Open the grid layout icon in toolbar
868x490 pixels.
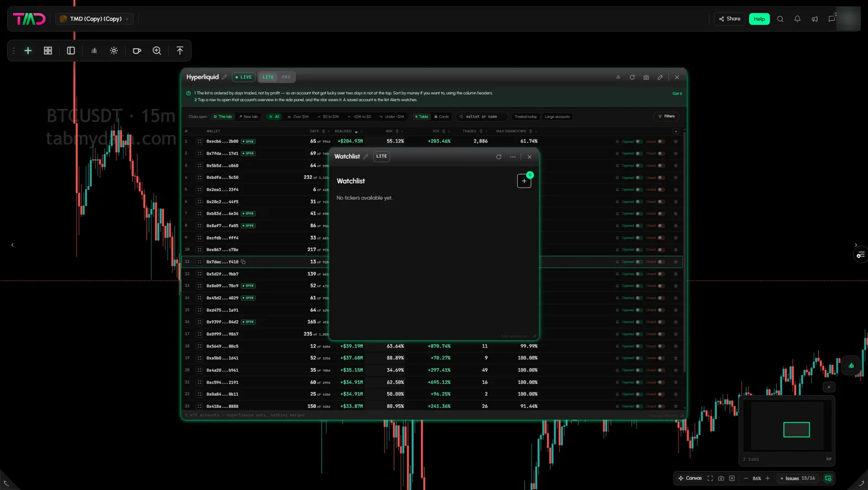pos(48,50)
